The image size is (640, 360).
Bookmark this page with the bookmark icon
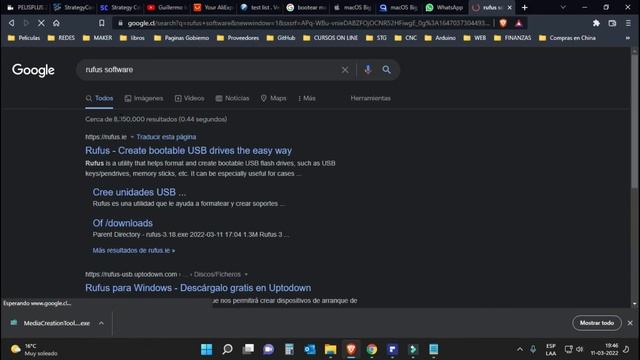pos(102,23)
